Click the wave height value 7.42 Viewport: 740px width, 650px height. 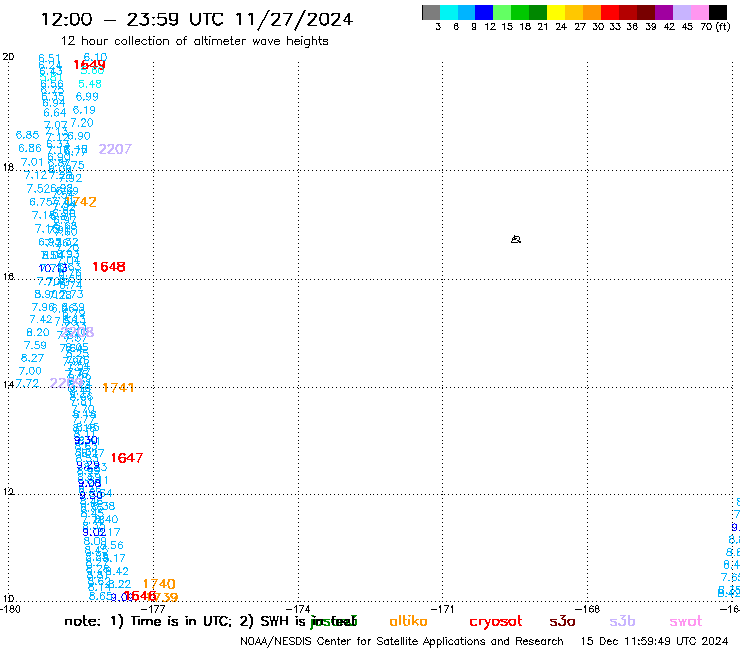[41, 320]
